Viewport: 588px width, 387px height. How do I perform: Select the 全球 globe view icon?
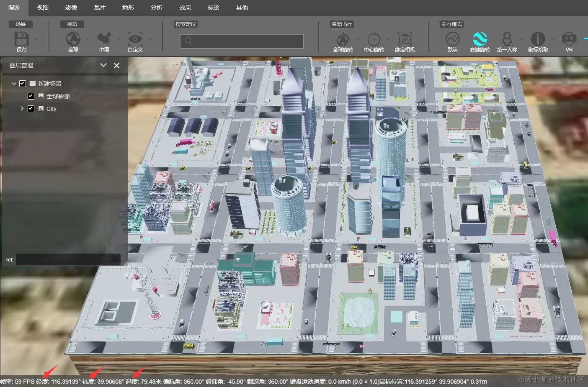point(73,39)
